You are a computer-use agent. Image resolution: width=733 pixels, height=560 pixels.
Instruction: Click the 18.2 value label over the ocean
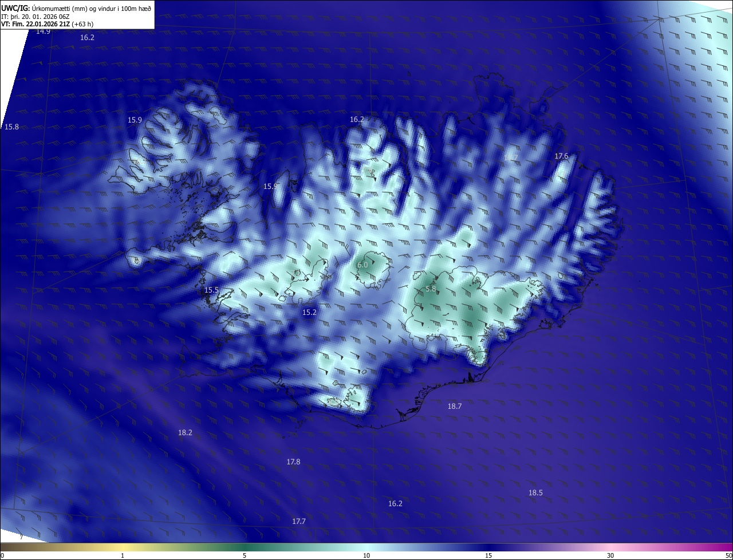[185, 433]
